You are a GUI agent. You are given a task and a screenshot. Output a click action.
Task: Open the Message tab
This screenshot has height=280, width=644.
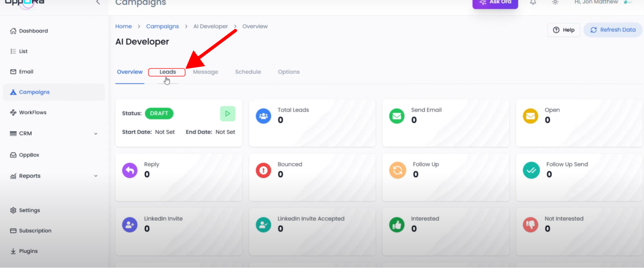coord(205,72)
